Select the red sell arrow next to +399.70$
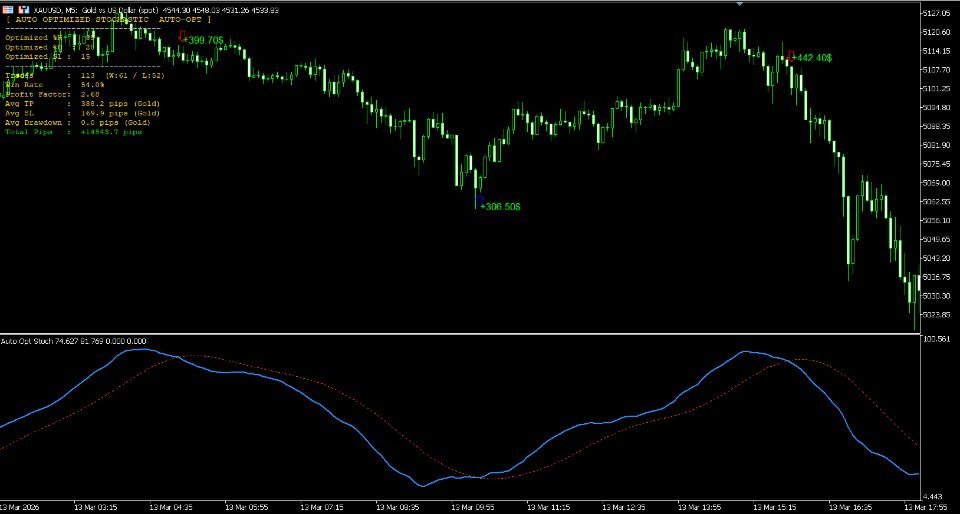 click(x=181, y=36)
